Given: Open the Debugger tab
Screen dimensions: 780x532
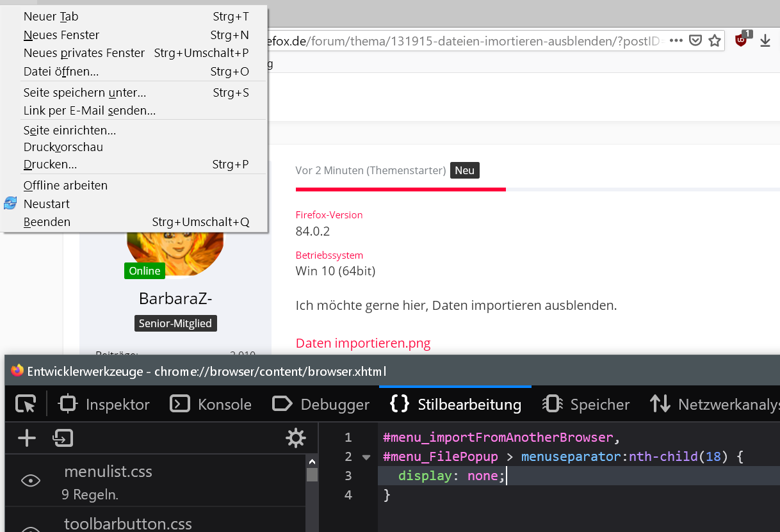Looking at the screenshot, I should [321, 404].
